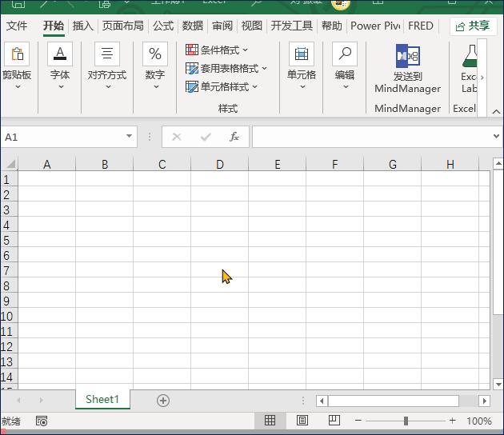This screenshot has height=435, width=504.
Task: Open the Cells (单元格) group
Action: point(302,66)
